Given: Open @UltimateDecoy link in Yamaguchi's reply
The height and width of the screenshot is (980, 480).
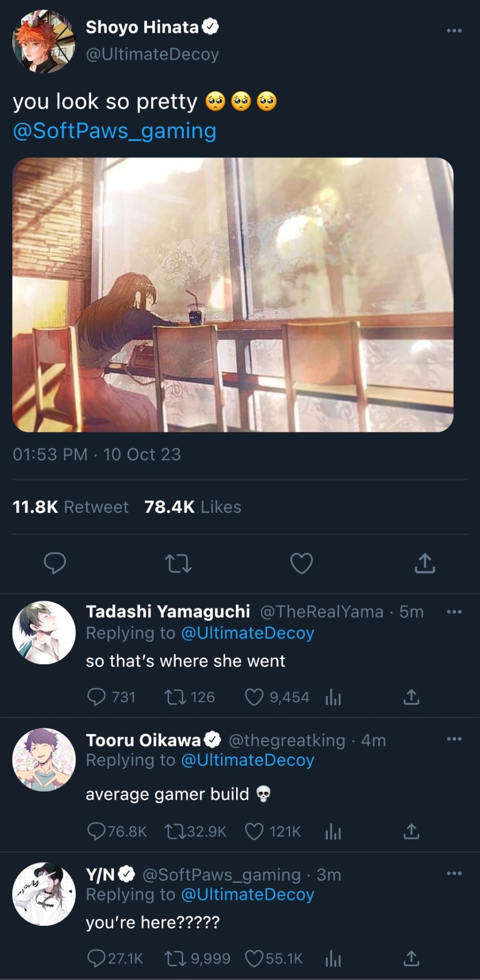Looking at the screenshot, I should pyautogui.click(x=248, y=633).
